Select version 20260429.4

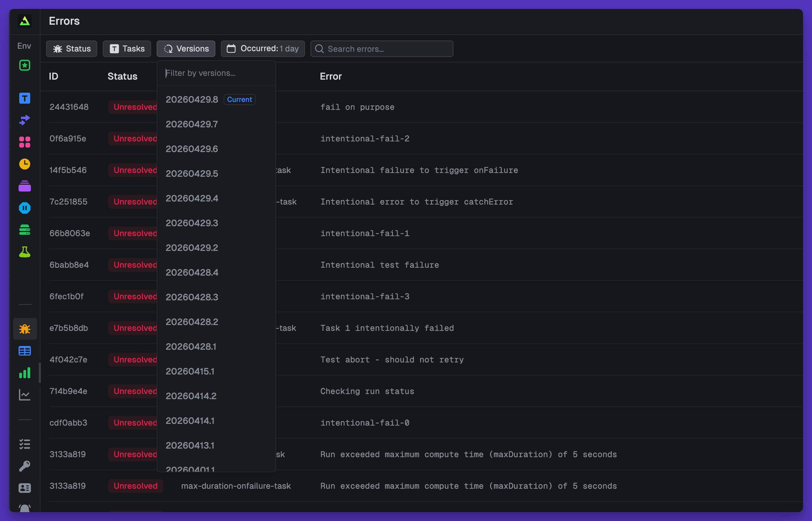tap(216, 198)
